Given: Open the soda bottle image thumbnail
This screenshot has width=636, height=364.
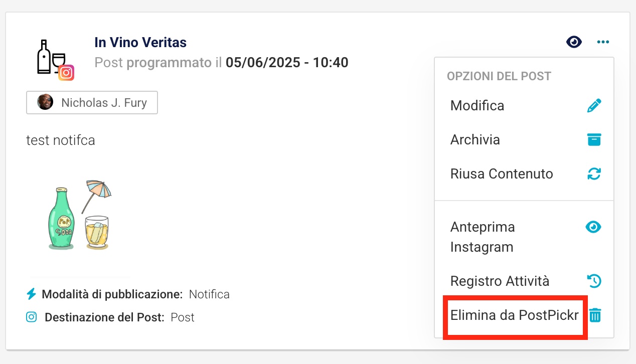Looking at the screenshot, I should 79,215.
